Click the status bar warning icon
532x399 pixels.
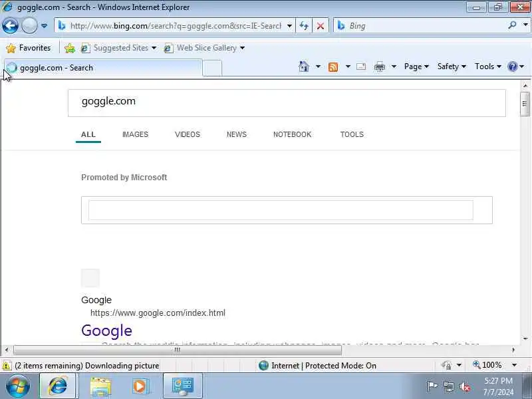point(6,366)
